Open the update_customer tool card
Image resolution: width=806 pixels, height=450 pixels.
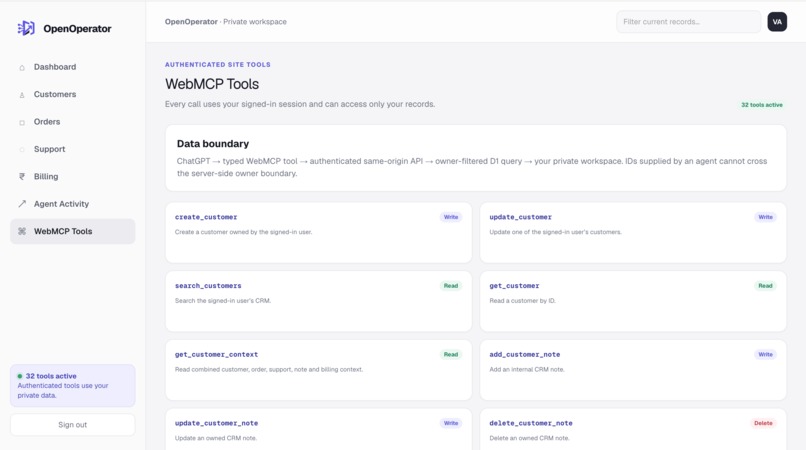(633, 232)
